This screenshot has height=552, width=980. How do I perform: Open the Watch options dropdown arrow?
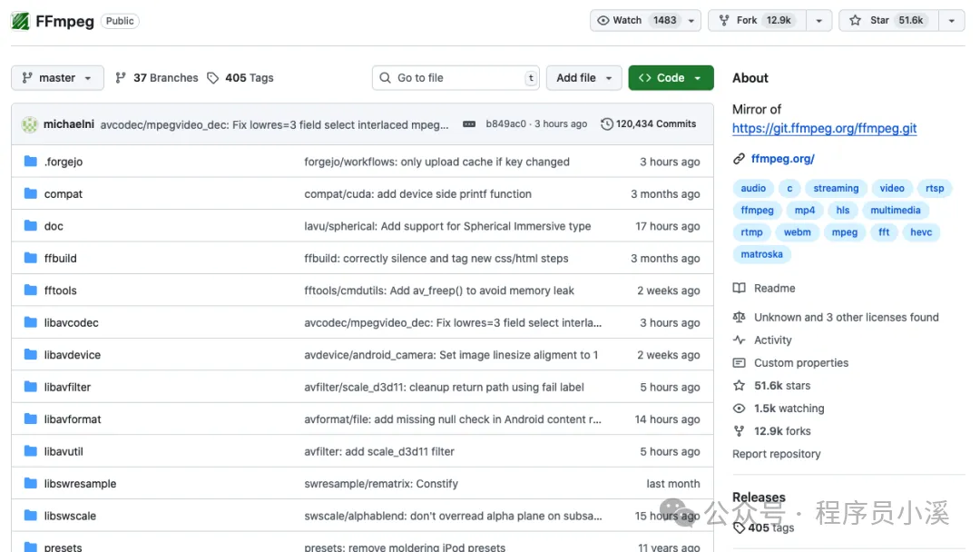[x=691, y=21]
